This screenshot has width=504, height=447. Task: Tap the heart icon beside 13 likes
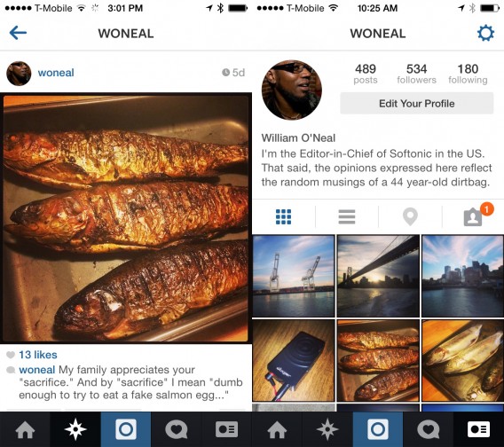11,355
